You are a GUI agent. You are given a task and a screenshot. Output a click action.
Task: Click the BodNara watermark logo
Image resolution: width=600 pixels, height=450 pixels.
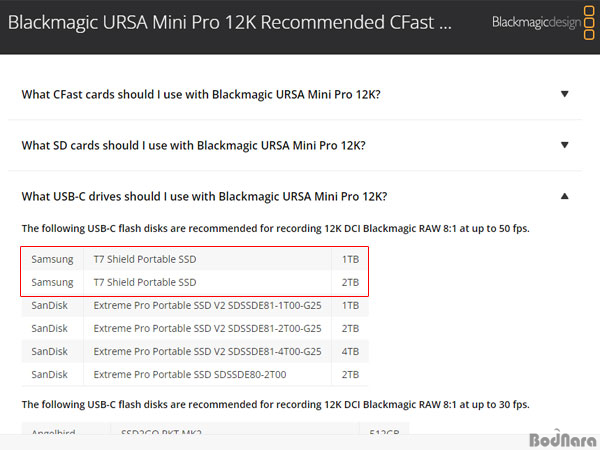563,439
